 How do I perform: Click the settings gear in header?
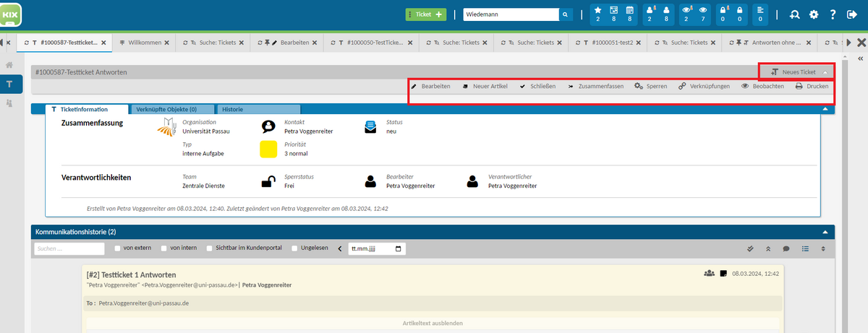pos(814,14)
